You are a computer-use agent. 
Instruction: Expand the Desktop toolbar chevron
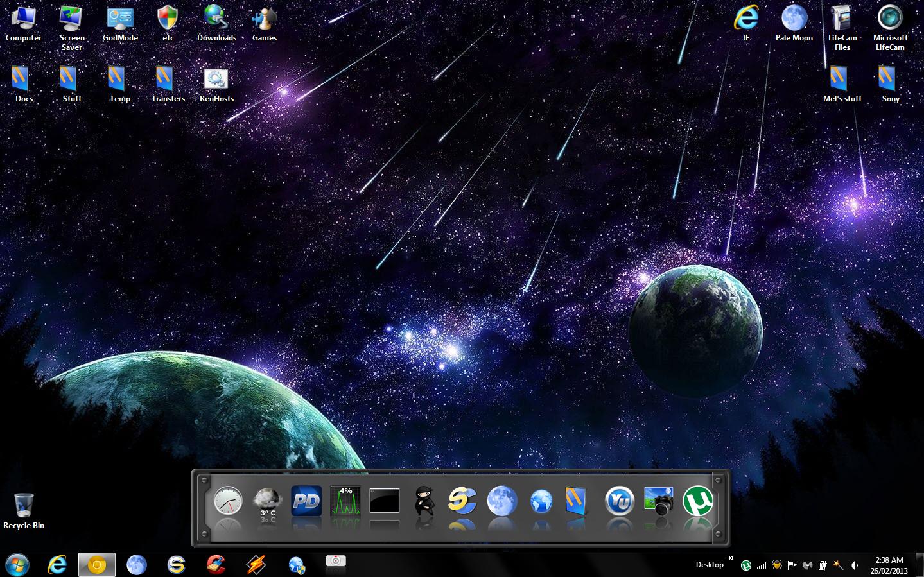click(x=731, y=558)
